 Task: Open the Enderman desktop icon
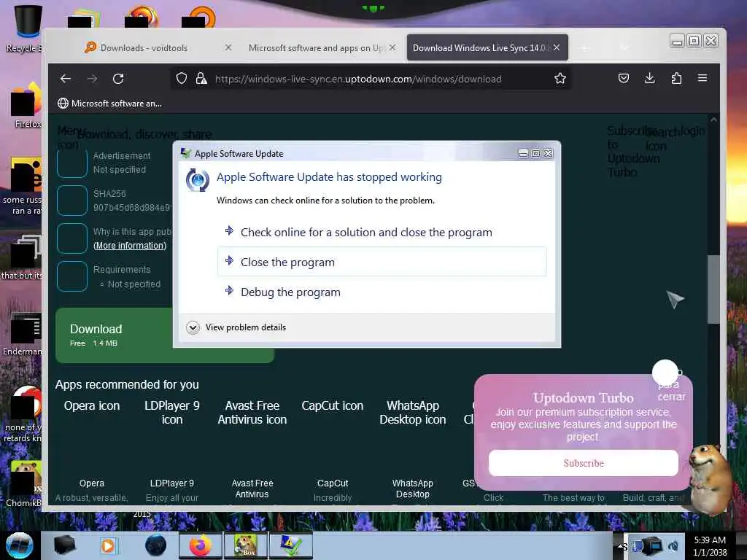pos(23,333)
